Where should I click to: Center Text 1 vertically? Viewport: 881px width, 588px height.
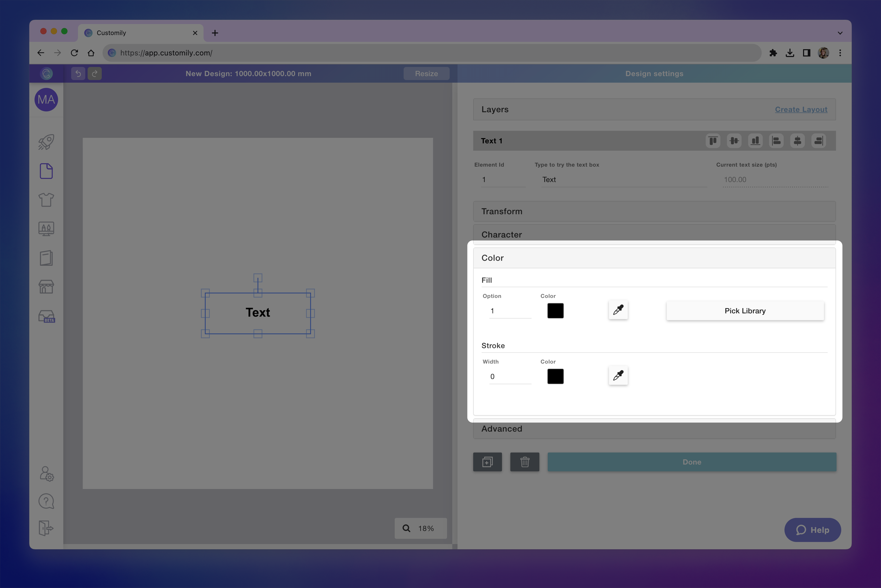click(x=734, y=141)
